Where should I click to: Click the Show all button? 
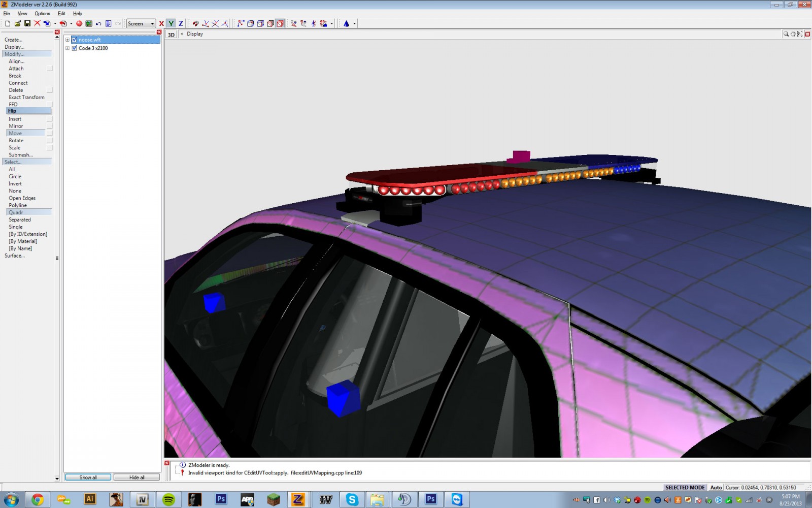coord(88,477)
